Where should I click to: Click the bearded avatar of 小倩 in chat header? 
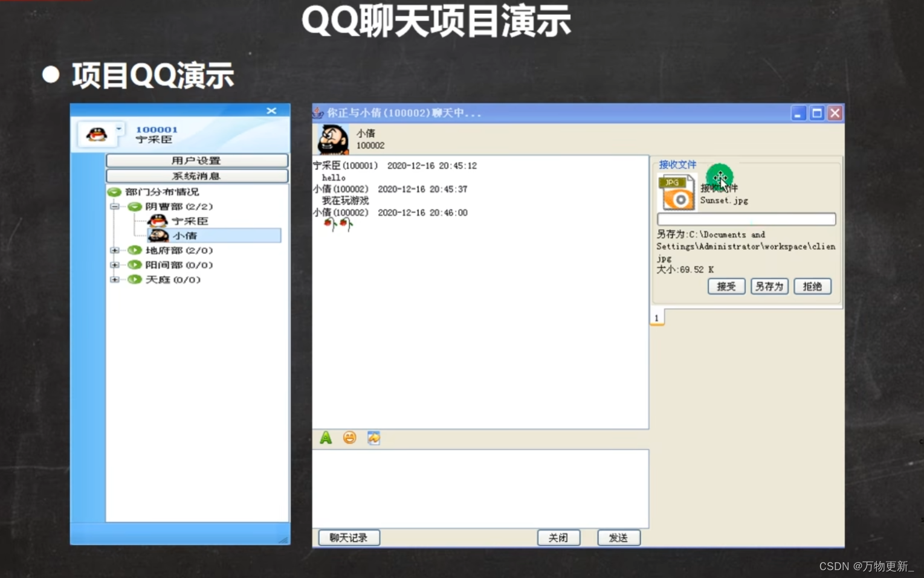tap(333, 140)
